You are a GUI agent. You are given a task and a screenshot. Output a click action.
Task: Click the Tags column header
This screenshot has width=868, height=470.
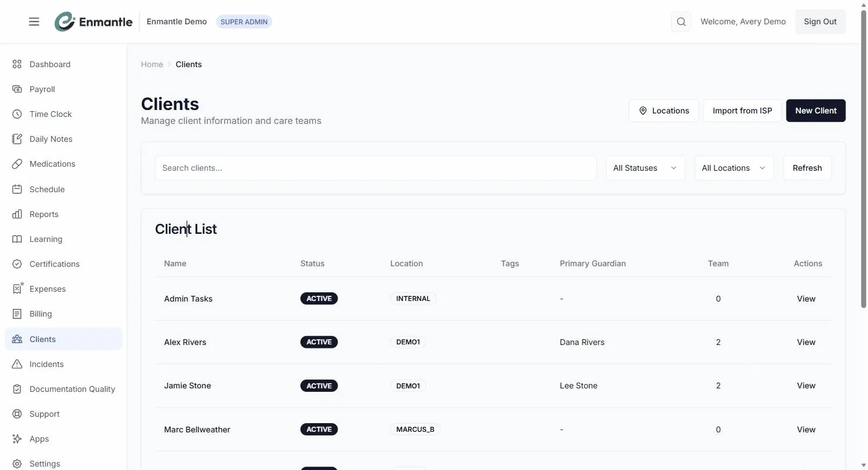(x=510, y=263)
